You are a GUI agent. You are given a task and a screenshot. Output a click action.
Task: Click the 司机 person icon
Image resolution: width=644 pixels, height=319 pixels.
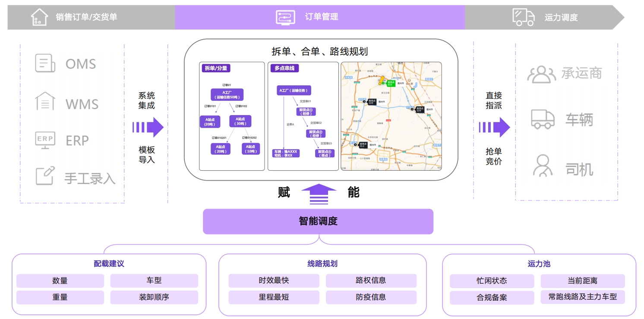543,166
